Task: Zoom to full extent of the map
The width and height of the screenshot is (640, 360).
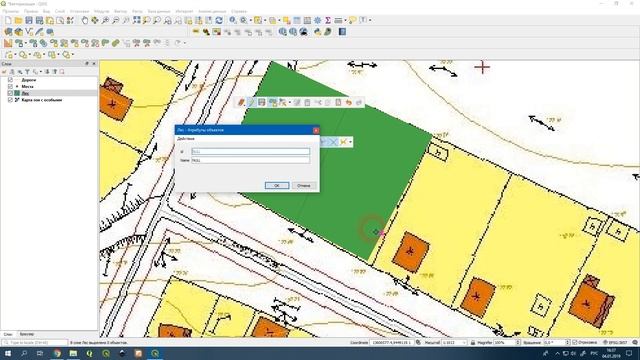Action: pyautogui.click(x=136, y=20)
